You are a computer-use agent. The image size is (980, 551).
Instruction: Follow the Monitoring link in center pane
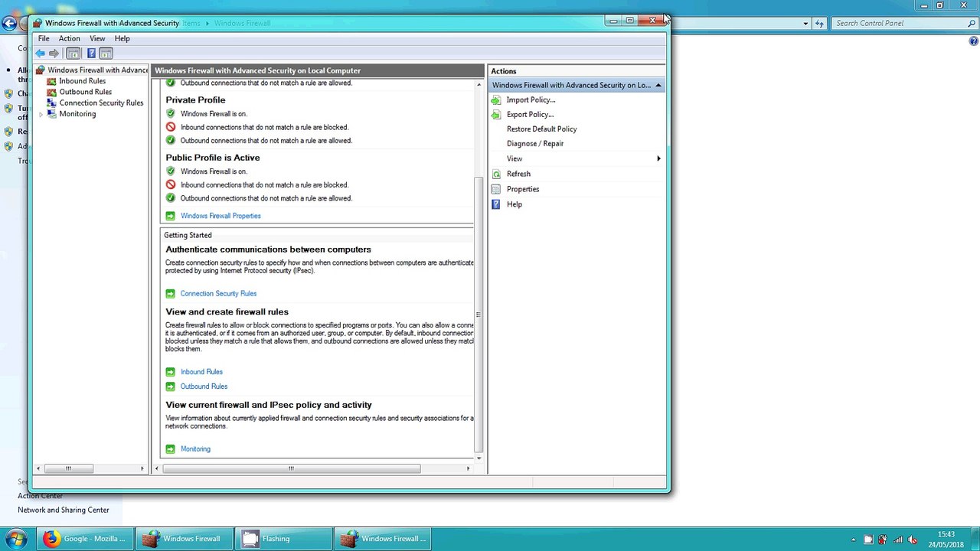click(x=195, y=449)
